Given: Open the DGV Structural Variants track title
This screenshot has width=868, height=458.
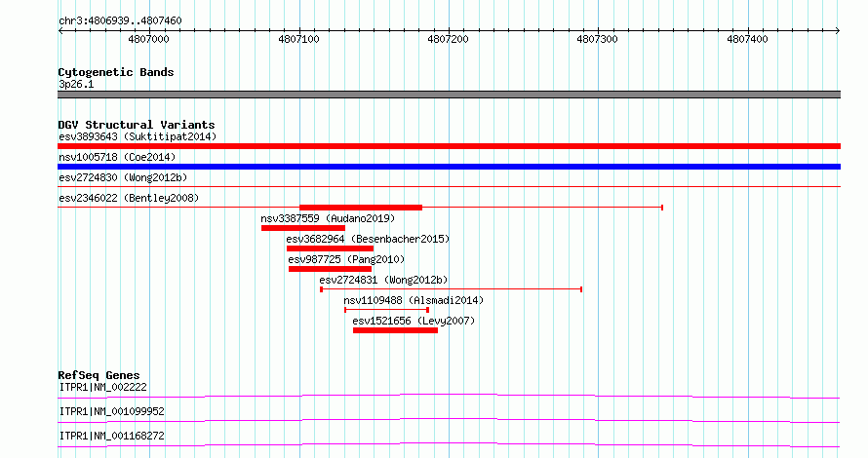Looking at the screenshot, I should (x=137, y=125).
